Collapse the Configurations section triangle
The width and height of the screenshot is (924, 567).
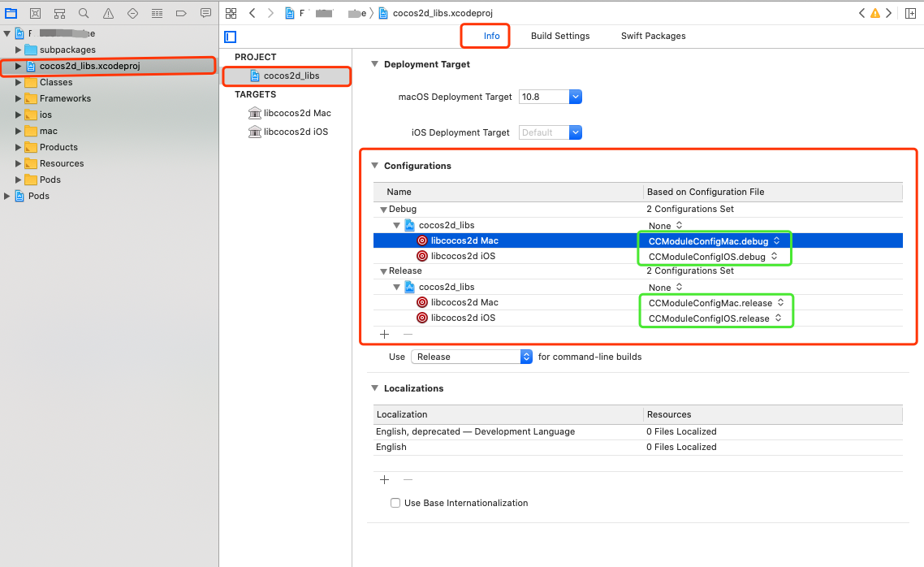click(x=374, y=166)
